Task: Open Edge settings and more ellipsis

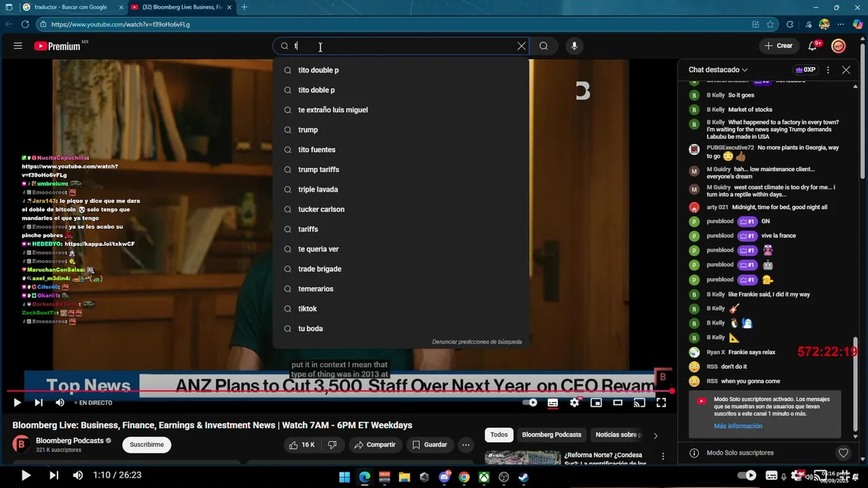Action: [x=841, y=24]
